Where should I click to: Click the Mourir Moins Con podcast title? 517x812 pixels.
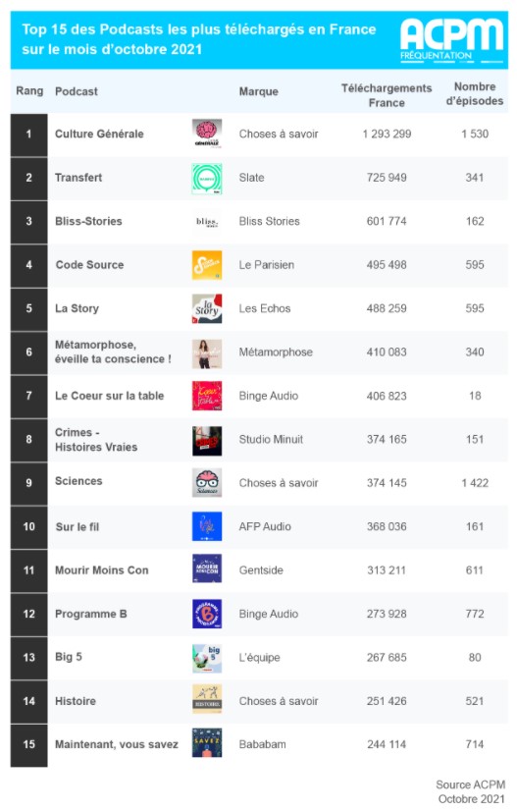coord(102,570)
